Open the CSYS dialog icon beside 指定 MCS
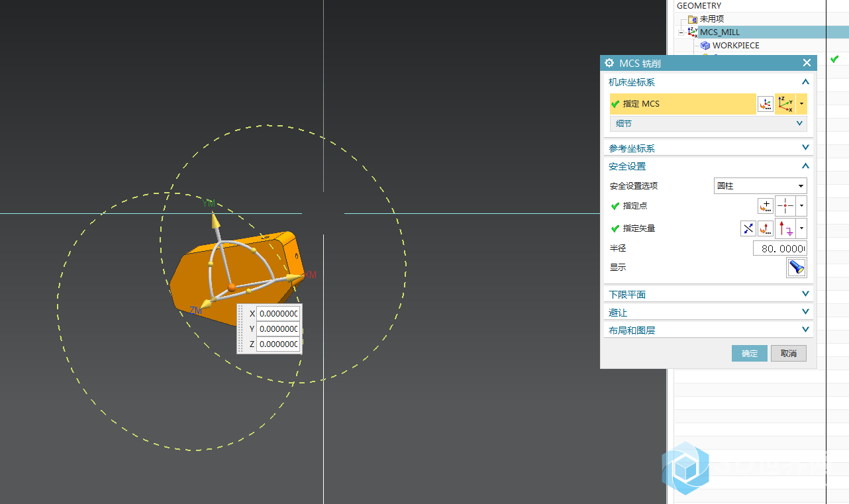The image size is (849, 504). [765, 104]
